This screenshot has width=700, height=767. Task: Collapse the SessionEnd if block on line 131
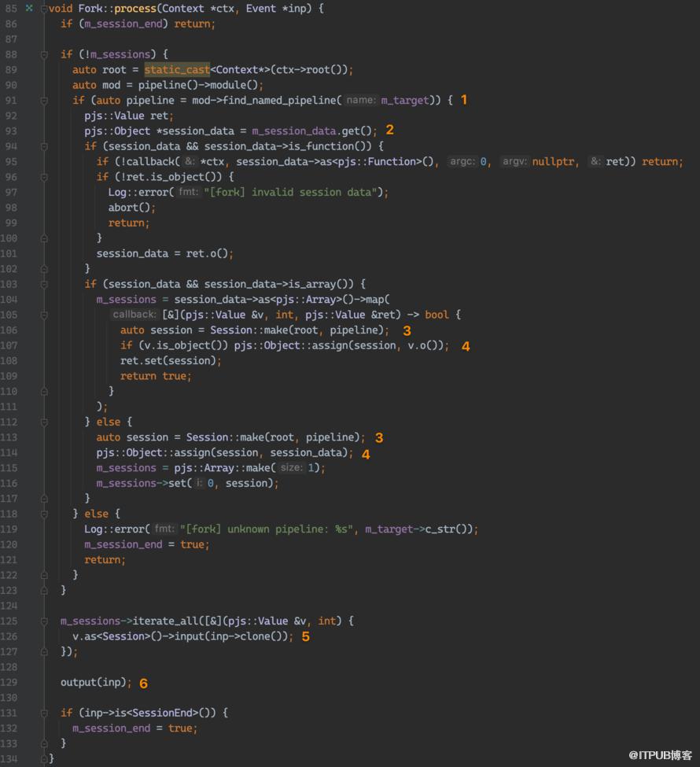44,714
